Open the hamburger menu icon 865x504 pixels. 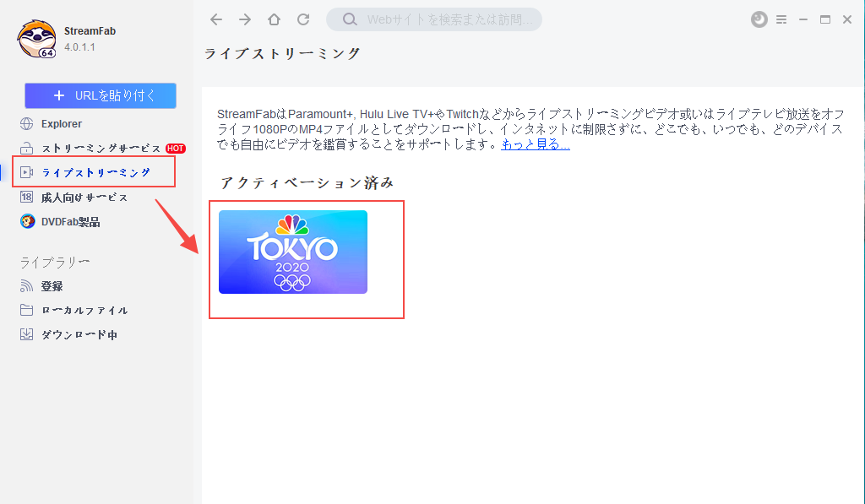click(x=781, y=19)
